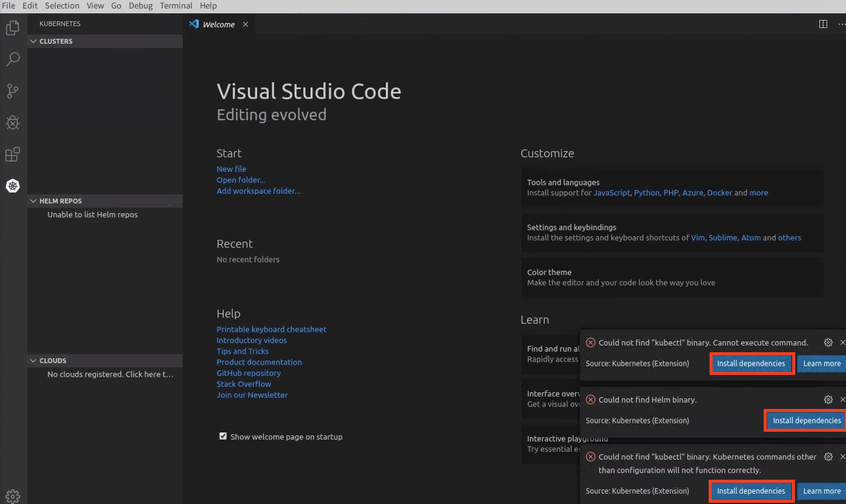Select the Kubernetes sidebar icon
The image size is (846, 504).
point(12,186)
